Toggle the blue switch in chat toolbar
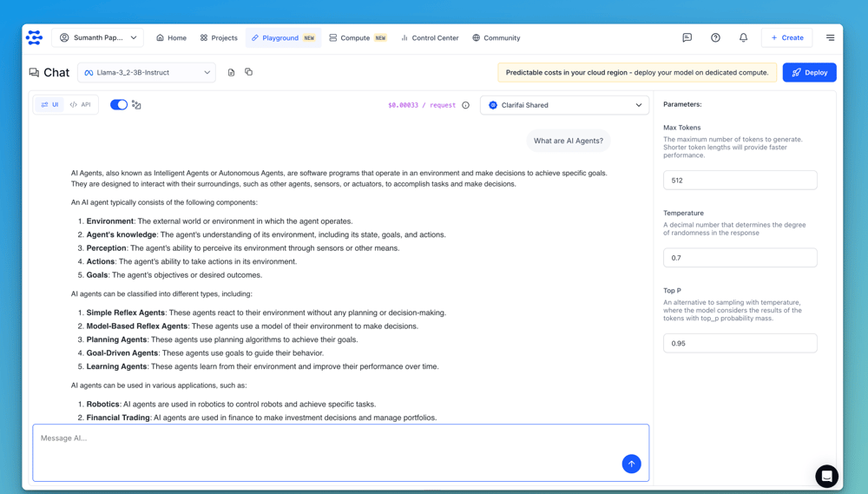The height and width of the screenshot is (494, 868). point(119,105)
